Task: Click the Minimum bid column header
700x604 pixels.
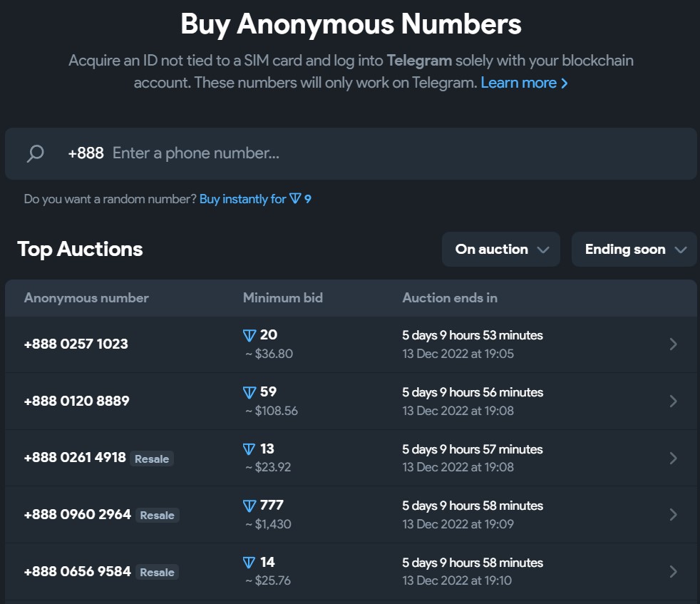Action: 282,297
